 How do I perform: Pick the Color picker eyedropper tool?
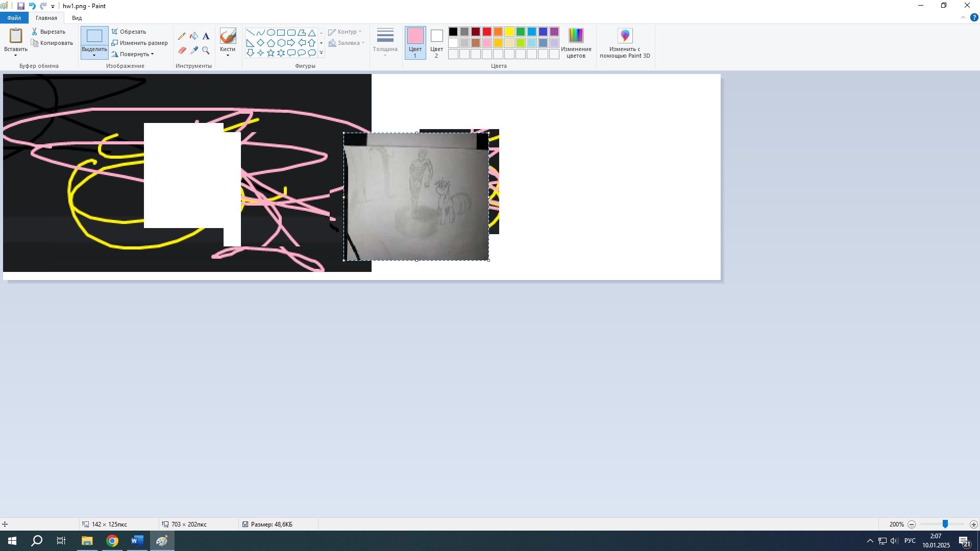(x=194, y=51)
